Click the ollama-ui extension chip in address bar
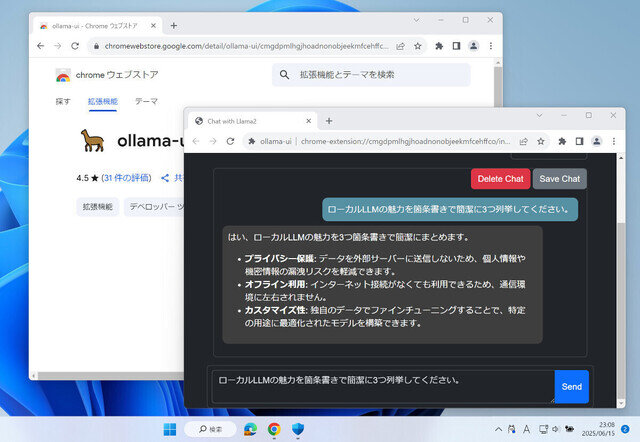 270,141
